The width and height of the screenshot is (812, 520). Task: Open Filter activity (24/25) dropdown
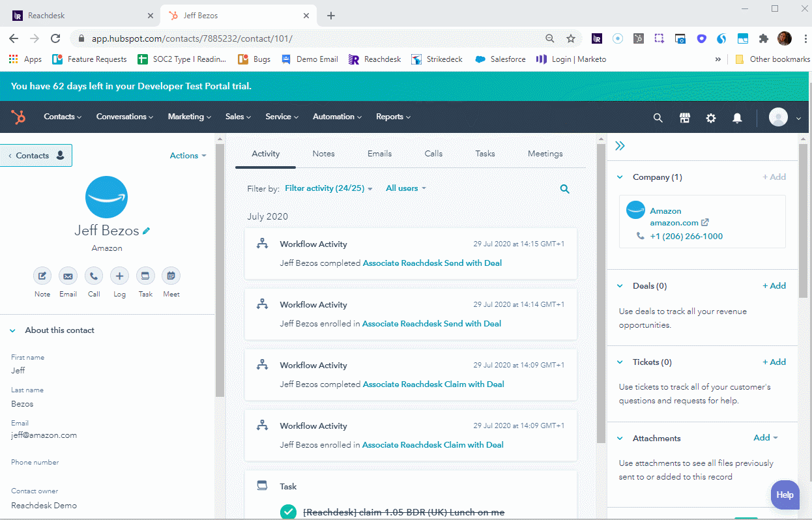coord(329,188)
